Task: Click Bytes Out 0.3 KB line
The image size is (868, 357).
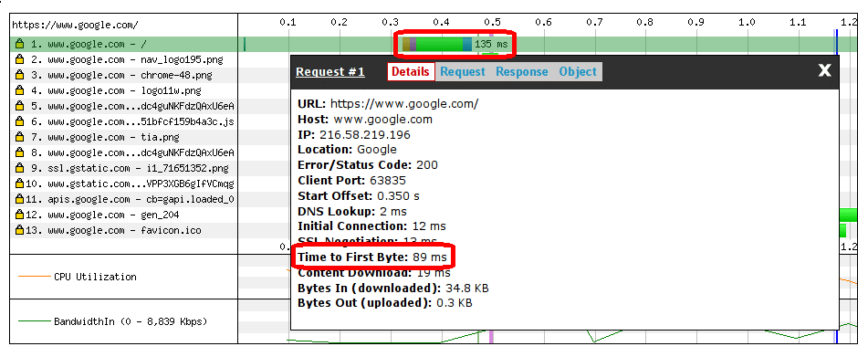Action: (x=385, y=303)
